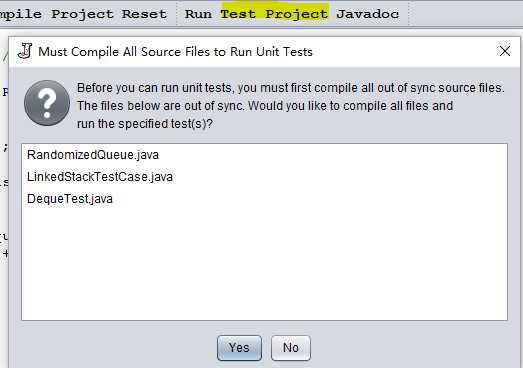The width and height of the screenshot is (523, 368).
Task: Click the DrJava icon in dialog title
Action: click(x=25, y=51)
